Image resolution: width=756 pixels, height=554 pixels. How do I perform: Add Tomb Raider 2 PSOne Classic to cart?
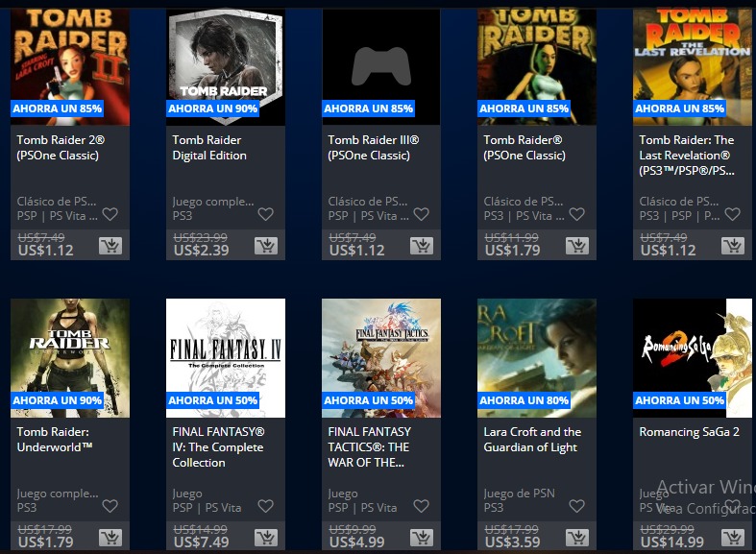pos(110,246)
